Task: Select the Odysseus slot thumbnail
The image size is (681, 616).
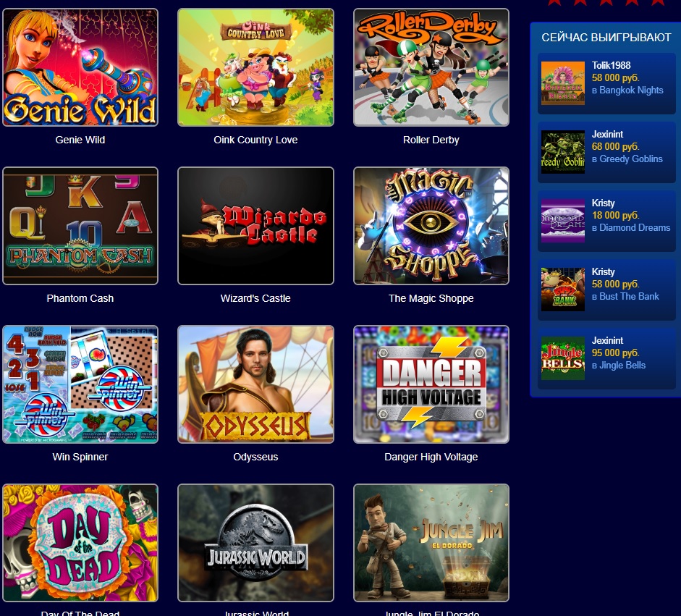Action: click(x=255, y=384)
